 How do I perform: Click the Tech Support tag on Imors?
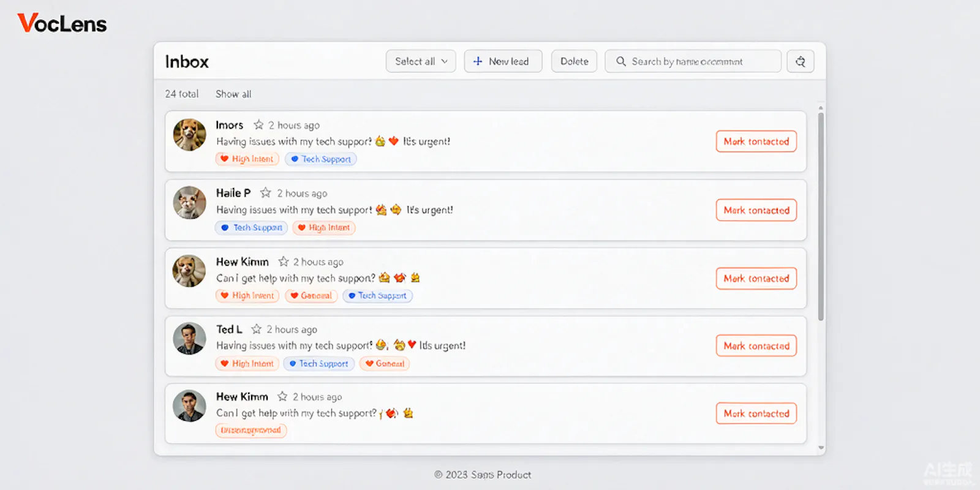(321, 159)
